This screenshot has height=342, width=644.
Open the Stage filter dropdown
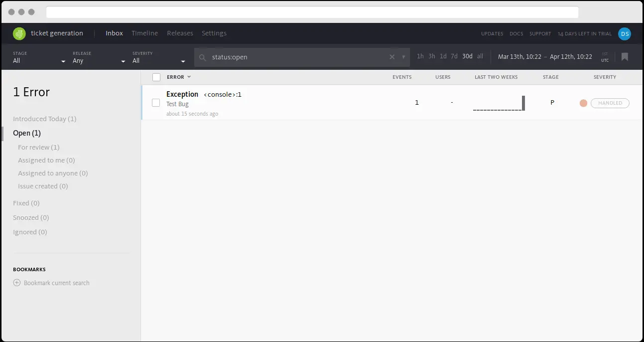click(x=39, y=57)
